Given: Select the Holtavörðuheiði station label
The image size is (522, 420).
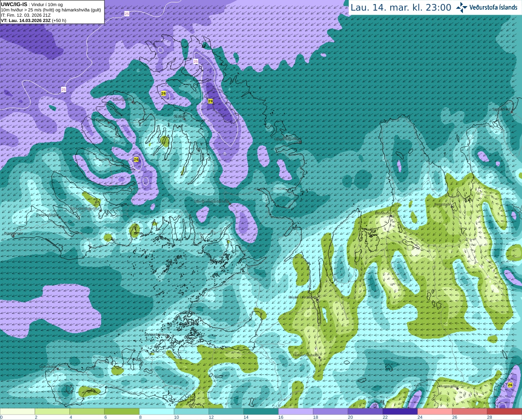Looking at the screenshot, I should pos(306,355).
